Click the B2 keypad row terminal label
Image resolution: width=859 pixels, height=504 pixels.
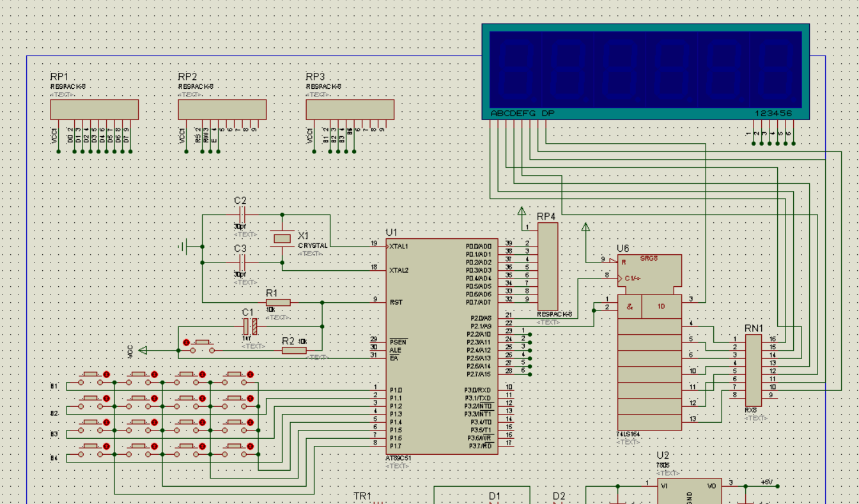tap(54, 414)
